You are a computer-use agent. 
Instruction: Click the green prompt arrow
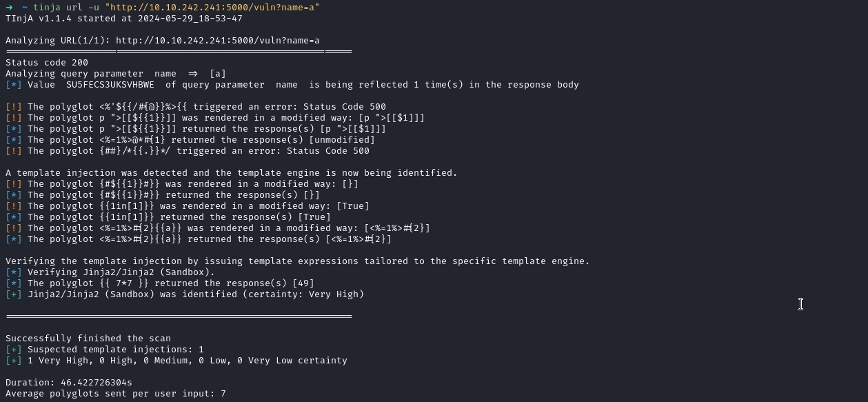(x=9, y=7)
